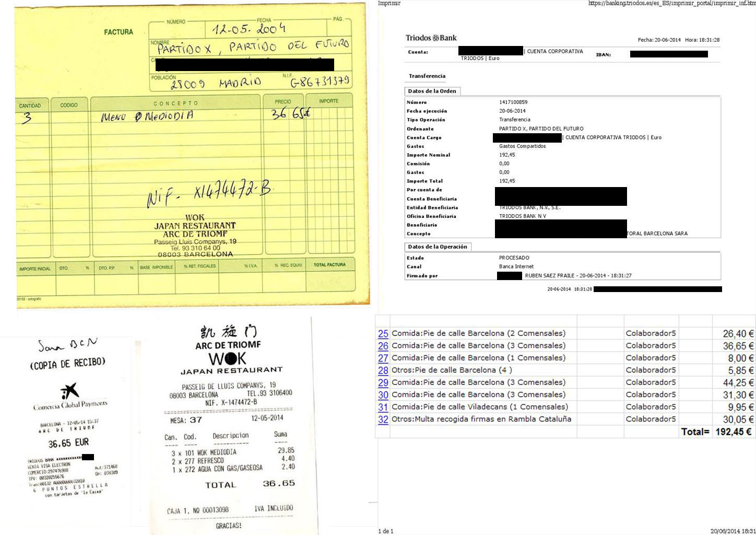The width and height of the screenshot is (756, 535).
Task: Open expense entry link 27
Action: [x=383, y=358]
